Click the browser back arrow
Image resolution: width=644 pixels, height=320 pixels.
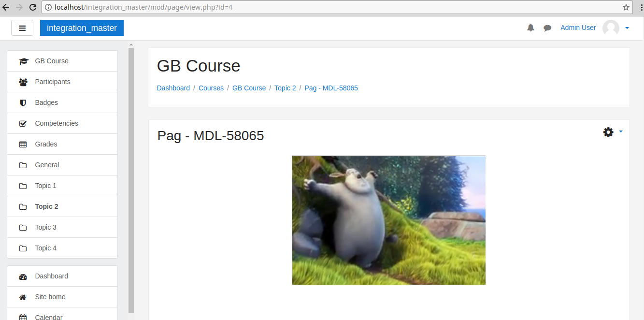click(6, 7)
